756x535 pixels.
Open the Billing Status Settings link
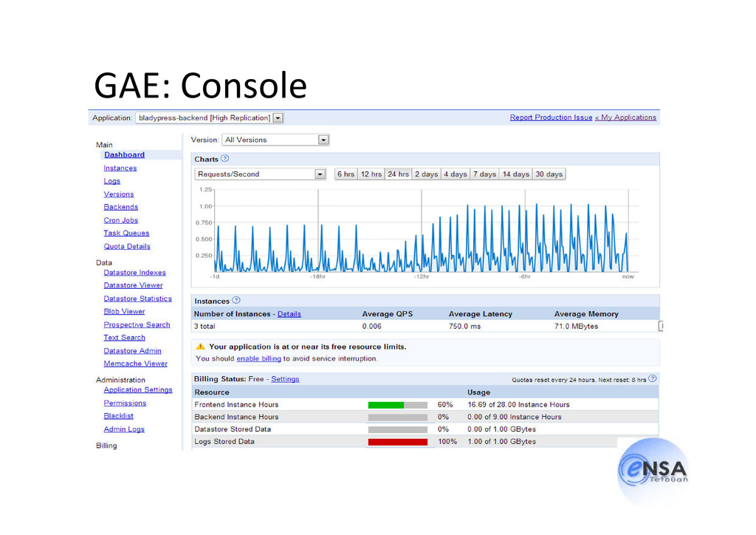tap(285, 379)
